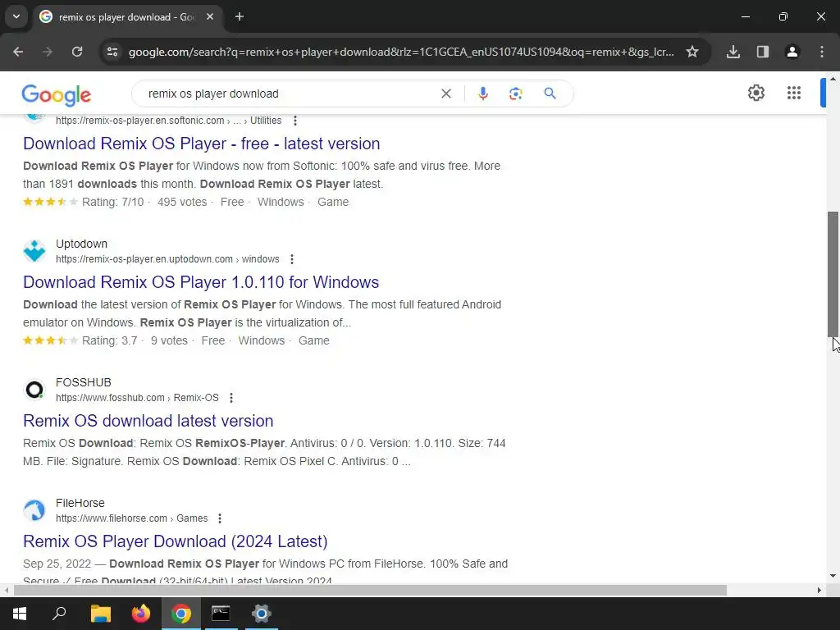The height and width of the screenshot is (630, 840).
Task: Submit search with the magnifier button
Action: (550, 94)
